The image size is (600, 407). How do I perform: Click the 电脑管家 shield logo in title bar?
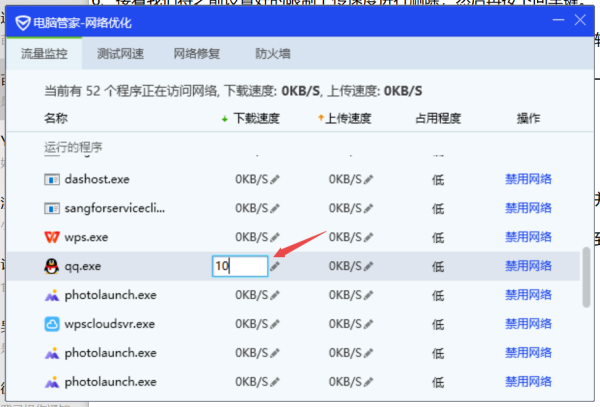coord(23,23)
